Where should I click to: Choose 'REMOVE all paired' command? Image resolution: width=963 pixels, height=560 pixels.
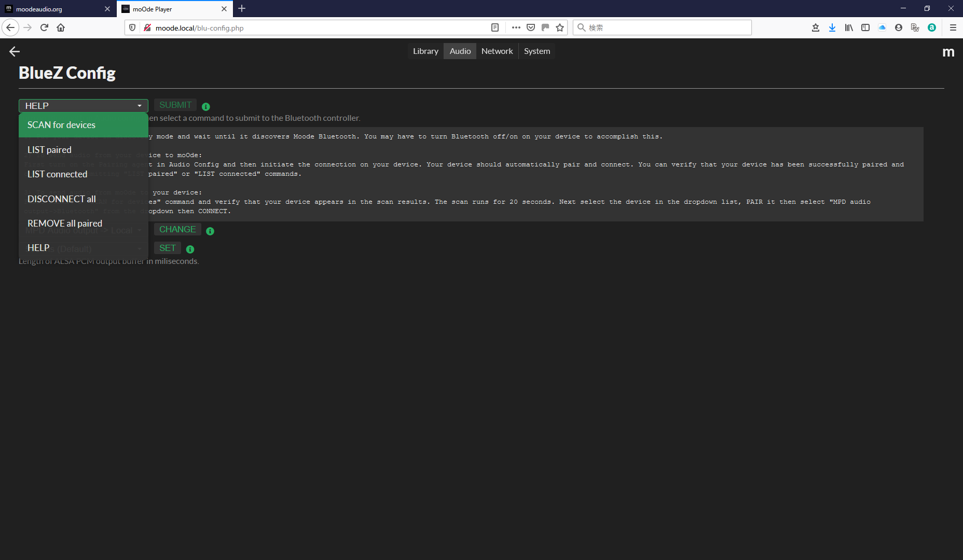click(84, 223)
